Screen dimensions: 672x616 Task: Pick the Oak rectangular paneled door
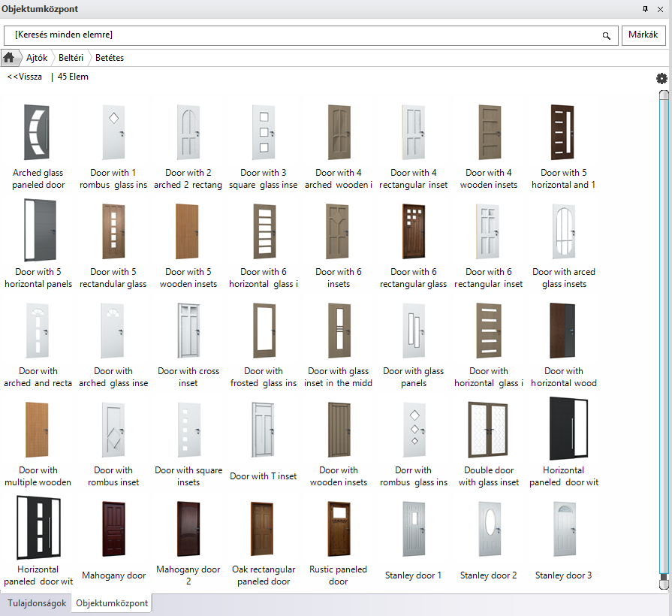264,529
